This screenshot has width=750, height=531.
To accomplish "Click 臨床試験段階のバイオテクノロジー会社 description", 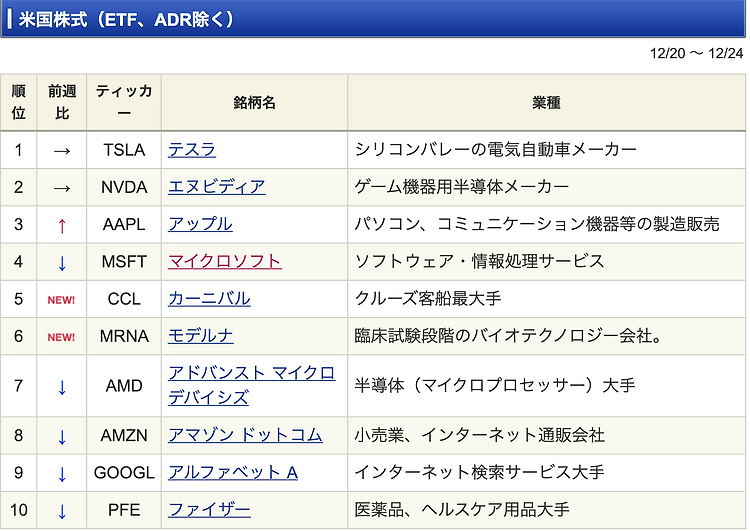I will click(x=508, y=336).
